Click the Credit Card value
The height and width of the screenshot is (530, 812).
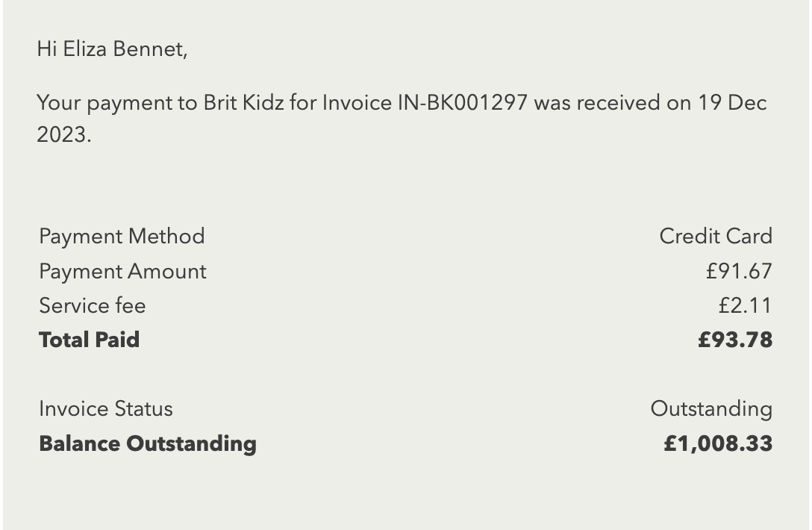716,236
